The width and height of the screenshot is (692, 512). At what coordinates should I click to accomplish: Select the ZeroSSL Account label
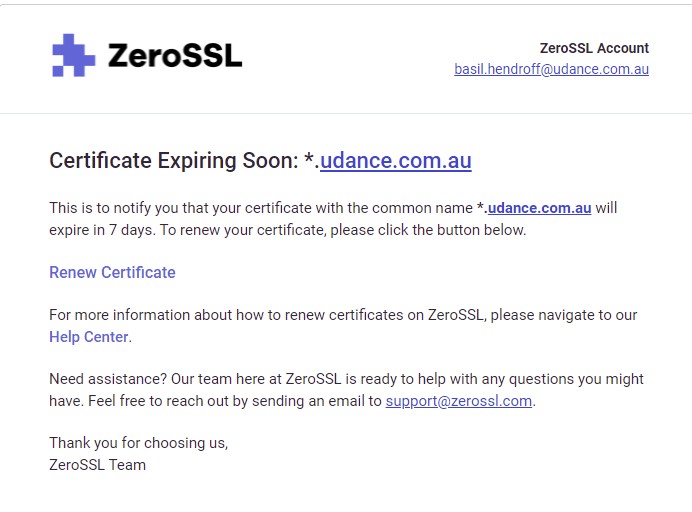point(594,48)
